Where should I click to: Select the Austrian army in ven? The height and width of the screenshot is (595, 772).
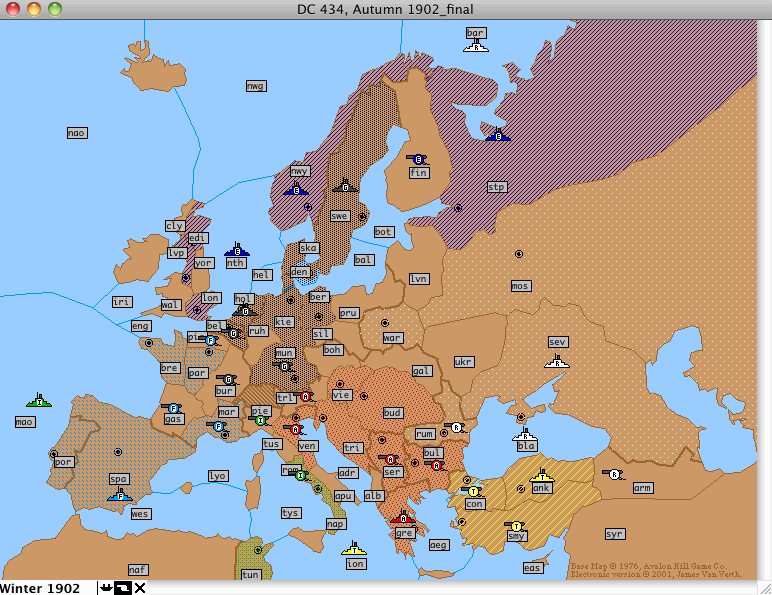click(295, 430)
